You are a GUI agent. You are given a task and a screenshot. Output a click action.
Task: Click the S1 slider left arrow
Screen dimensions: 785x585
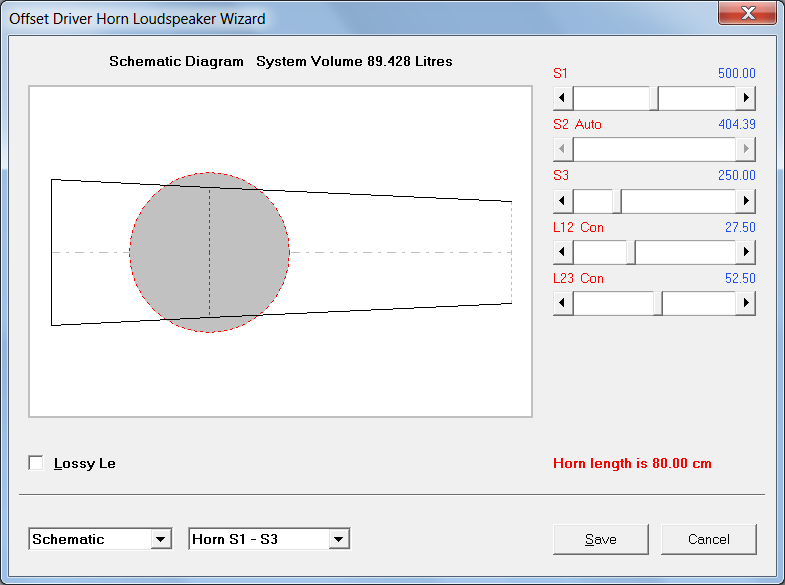click(x=563, y=98)
